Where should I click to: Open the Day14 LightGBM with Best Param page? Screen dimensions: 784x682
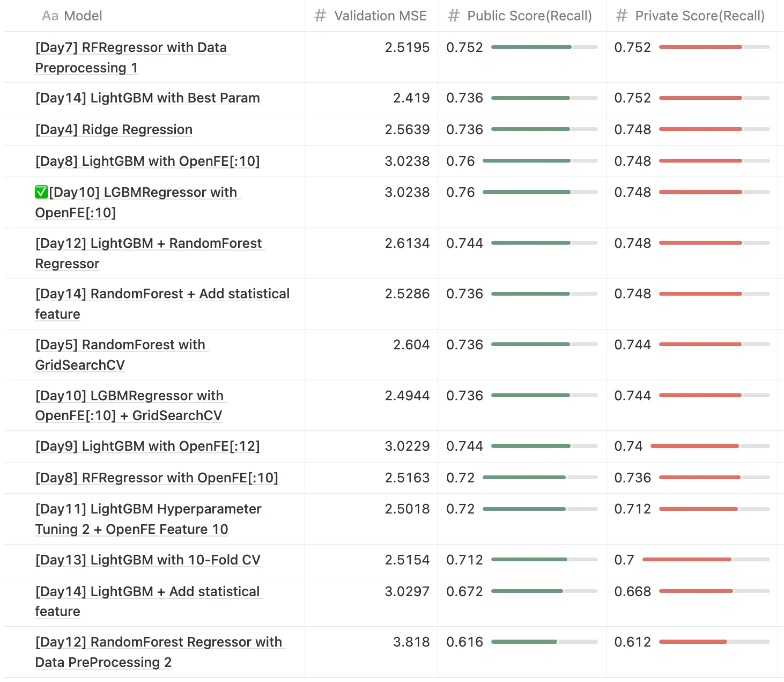pyautogui.click(x=147, y=98)
